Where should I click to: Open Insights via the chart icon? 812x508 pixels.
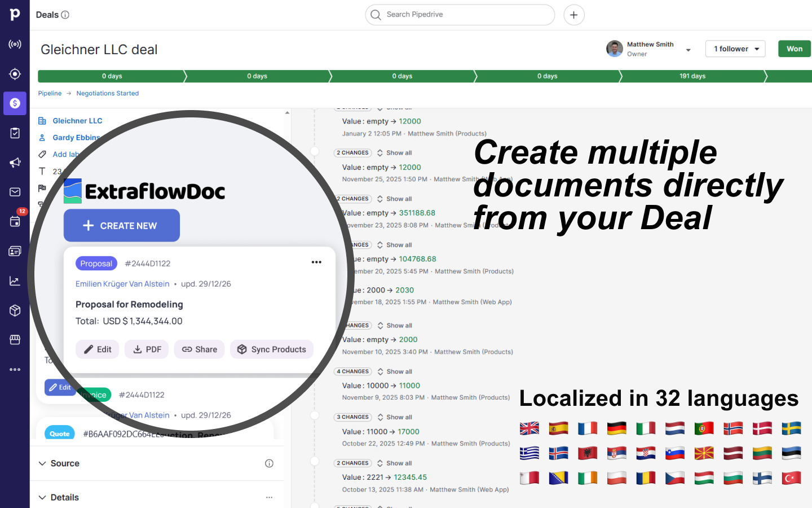[15, 281]
